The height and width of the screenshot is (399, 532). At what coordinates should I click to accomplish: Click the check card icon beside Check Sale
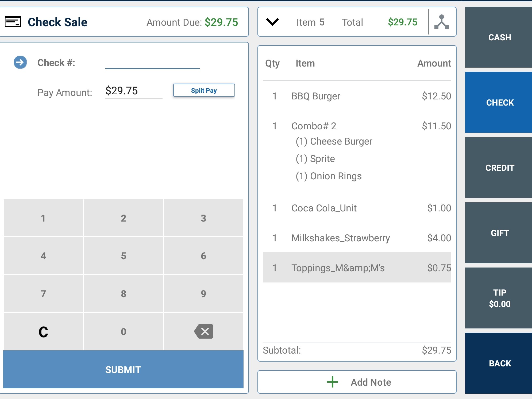click(x=13, y=22)
